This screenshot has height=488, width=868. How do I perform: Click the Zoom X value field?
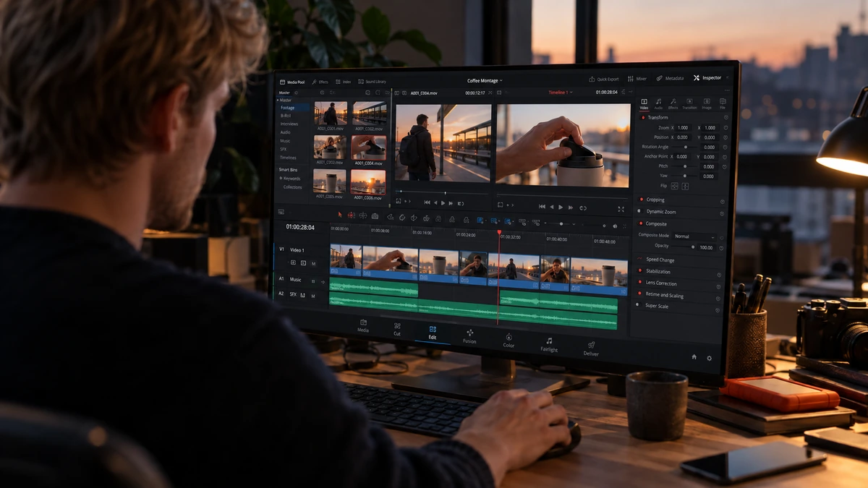tap(684, 127)
